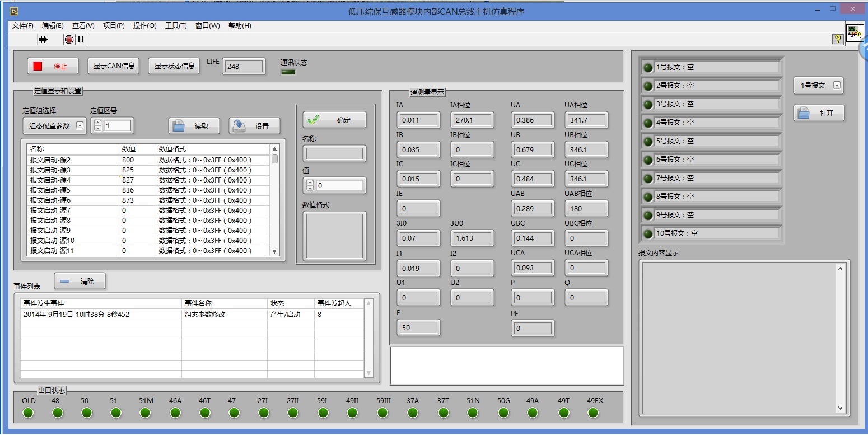This screenshot has height=435, width=868.
Task: Open the 查看(V) menu
Action: click(83, 26)
